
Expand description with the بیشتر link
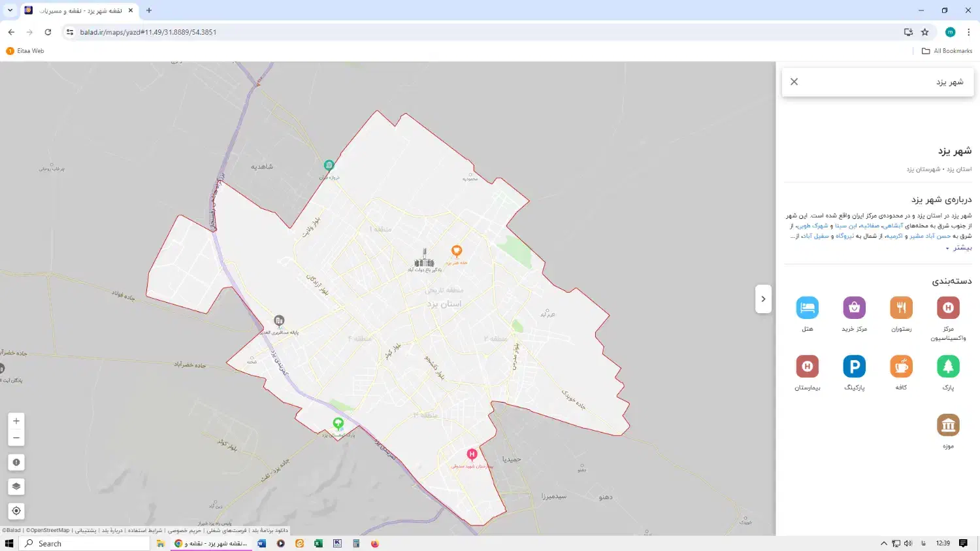(961, 247)
